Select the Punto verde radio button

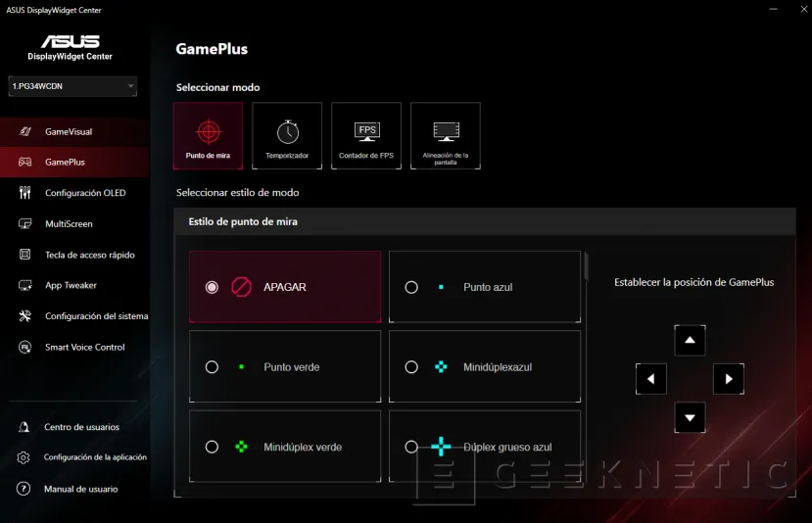(x=212, y=366)
